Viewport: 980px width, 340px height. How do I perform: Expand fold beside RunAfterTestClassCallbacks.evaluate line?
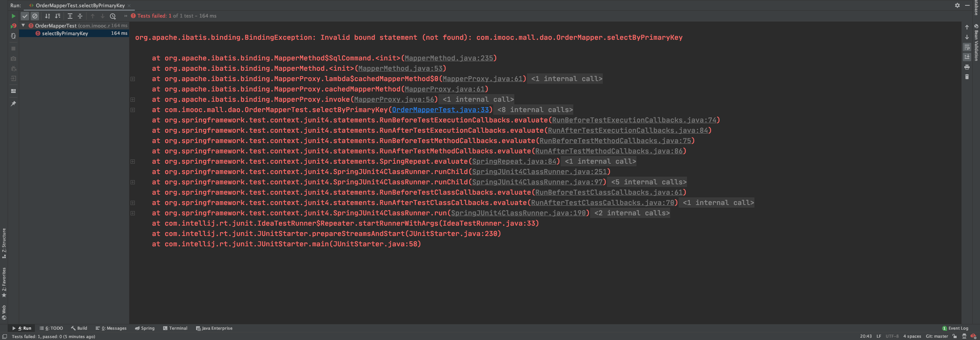(x=133, y=203)
